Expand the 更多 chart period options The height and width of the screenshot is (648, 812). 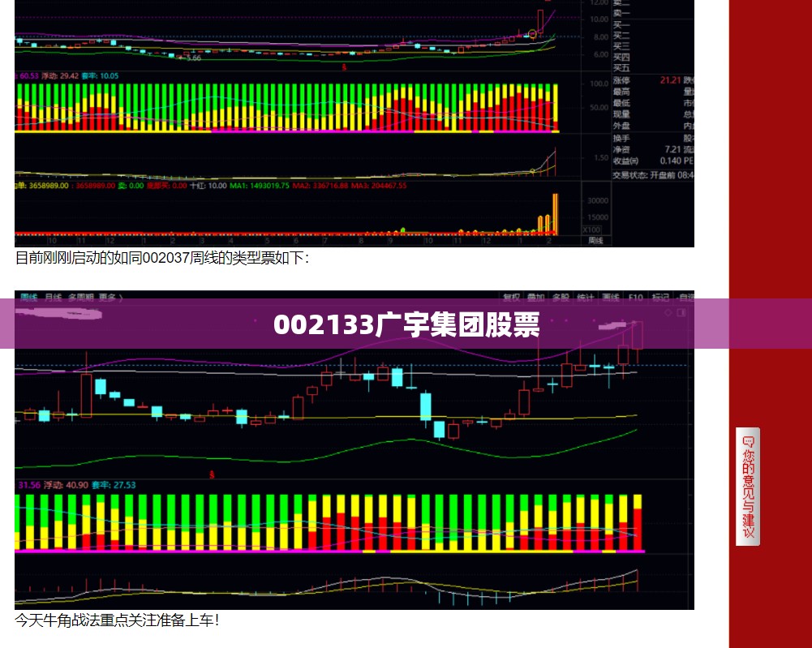coord(111,297)
